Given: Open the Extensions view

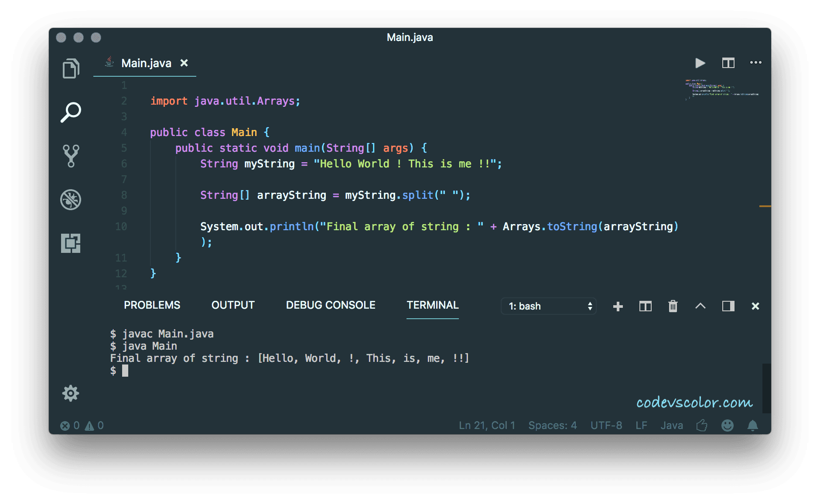Looking at the screenshot, I should [x=71, y=243].
